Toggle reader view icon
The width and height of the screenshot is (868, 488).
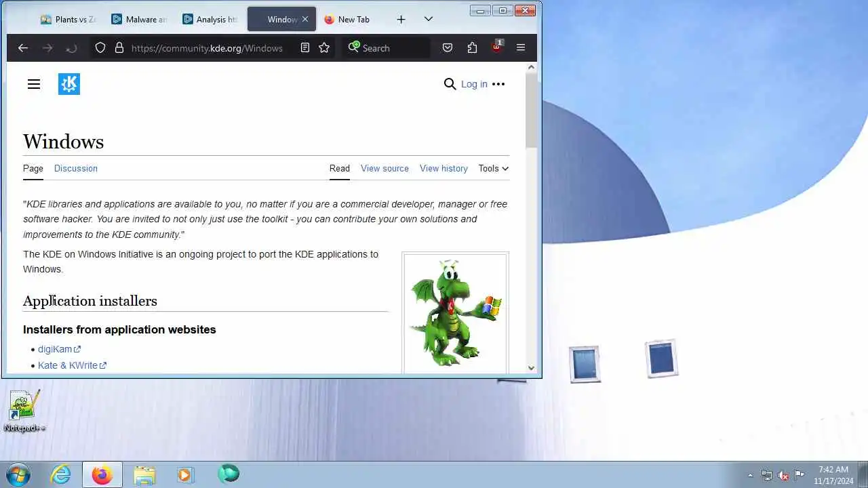[305, 47]
